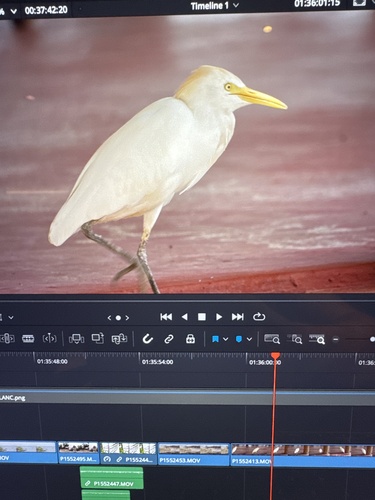
Task: Click the orange playhead handle on the ruler
Action: 275,356
